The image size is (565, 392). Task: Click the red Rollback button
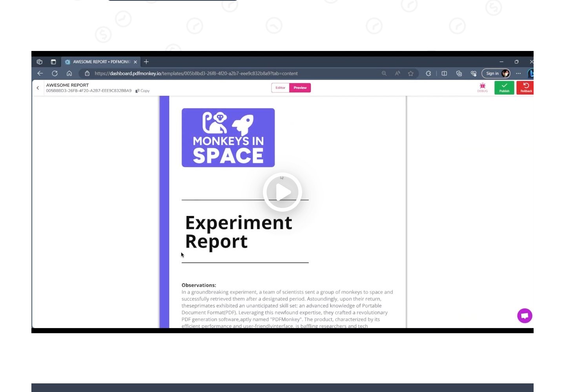(x=526, y=88)
